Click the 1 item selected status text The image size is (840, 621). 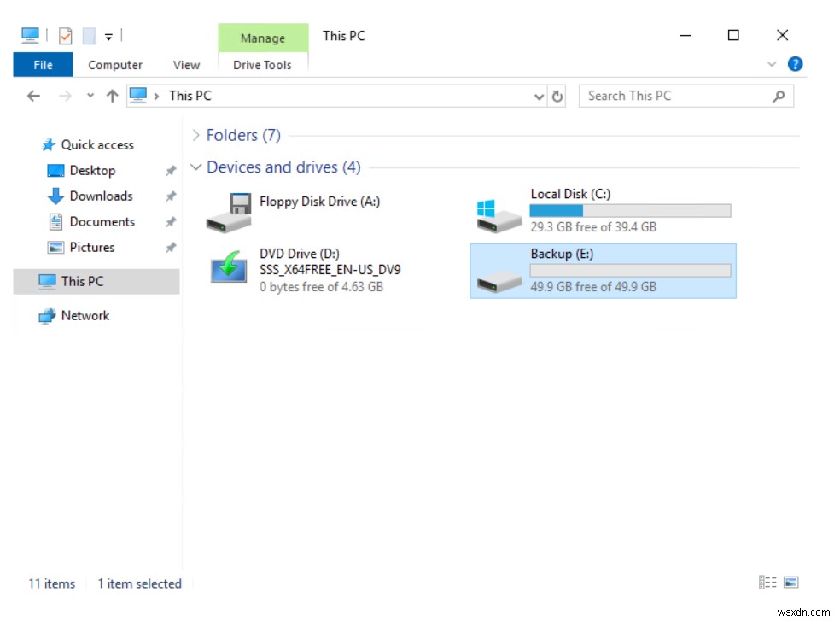tap(139, 583)
